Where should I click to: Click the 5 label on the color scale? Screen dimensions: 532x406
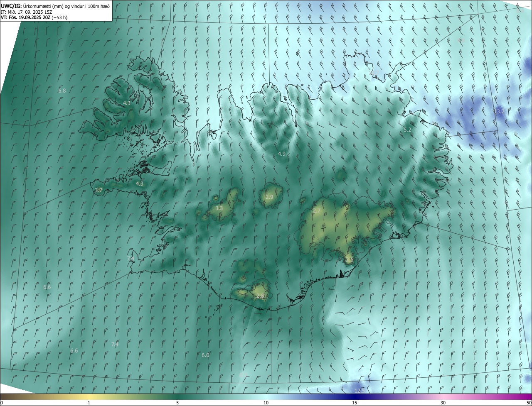tap(177, 403)
